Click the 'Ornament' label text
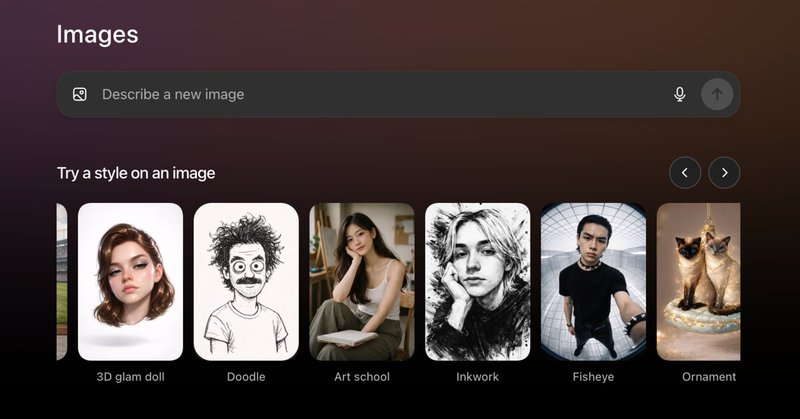Image resolution: width=800 pixels, height=419 pixels. point(709,377)
